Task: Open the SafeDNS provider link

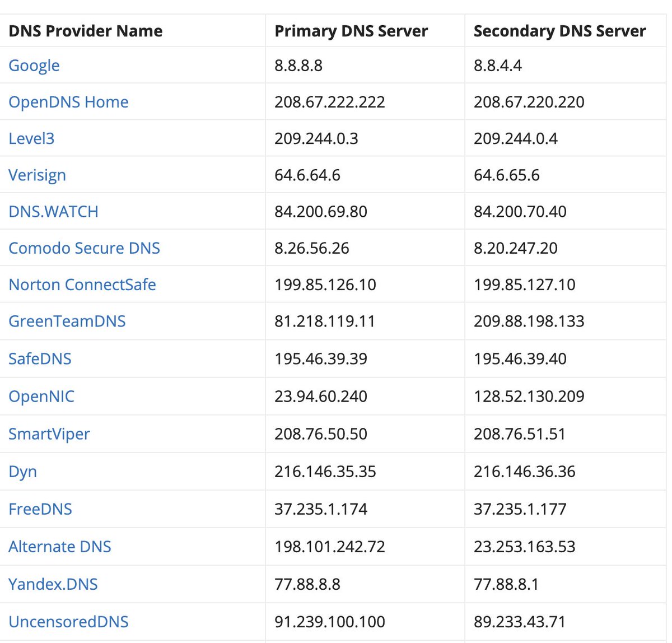Action: point(40,358)
